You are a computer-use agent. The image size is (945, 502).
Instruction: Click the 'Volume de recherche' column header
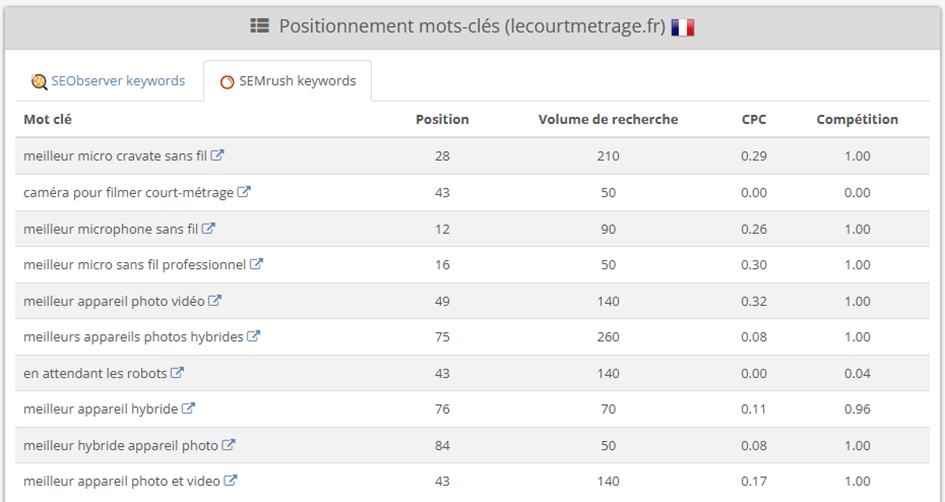coord(608,119)
